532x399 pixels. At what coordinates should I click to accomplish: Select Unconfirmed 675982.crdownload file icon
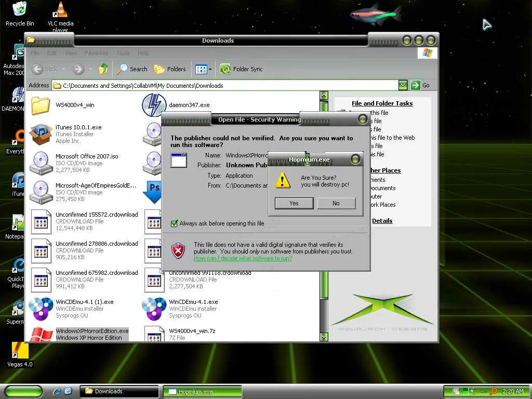[x=41, y=280]
